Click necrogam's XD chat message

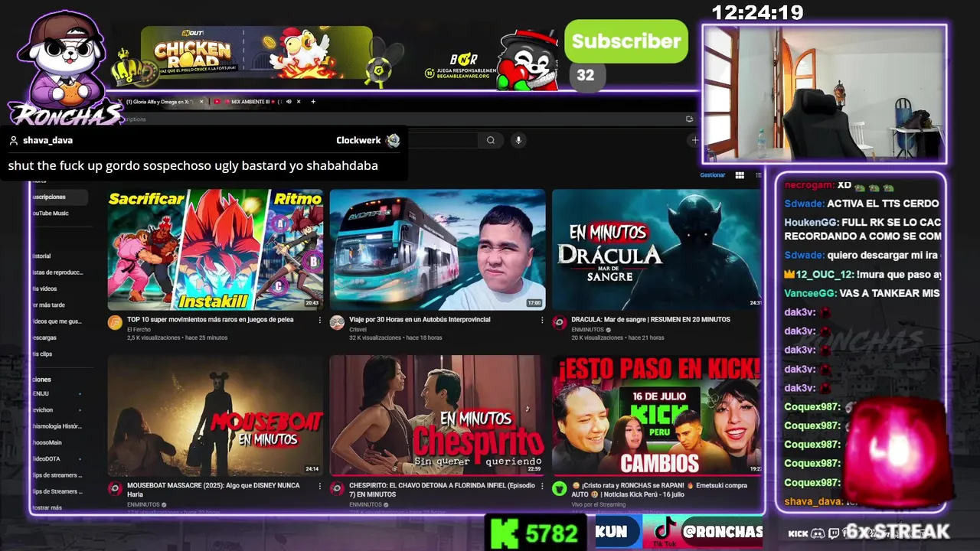click(x=839, y=185)
